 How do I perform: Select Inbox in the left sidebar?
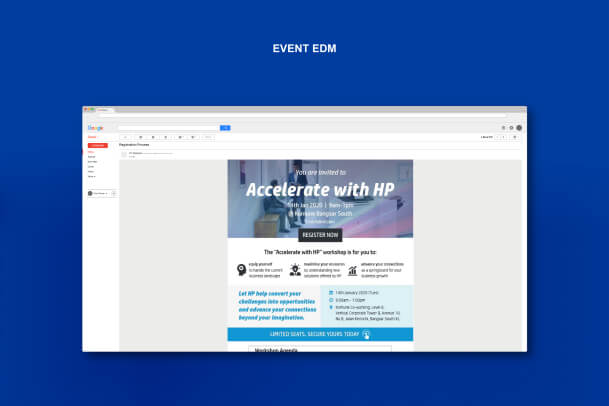92,152
